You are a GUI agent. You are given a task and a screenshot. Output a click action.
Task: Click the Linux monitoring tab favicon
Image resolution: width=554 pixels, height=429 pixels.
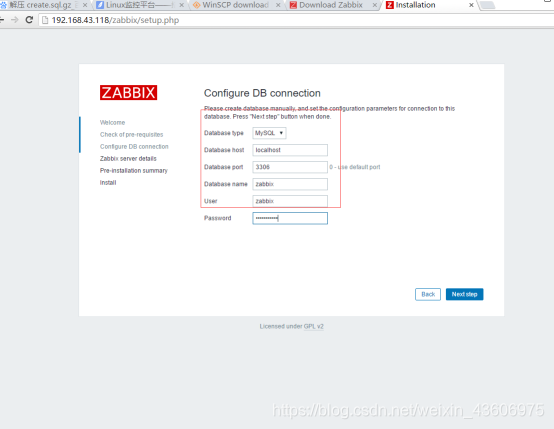point(100,5)
